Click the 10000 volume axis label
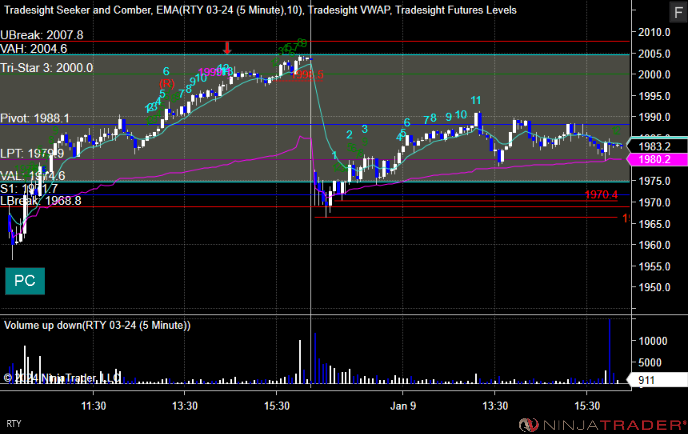The image size is (688, 434). [x=653, y=341]
